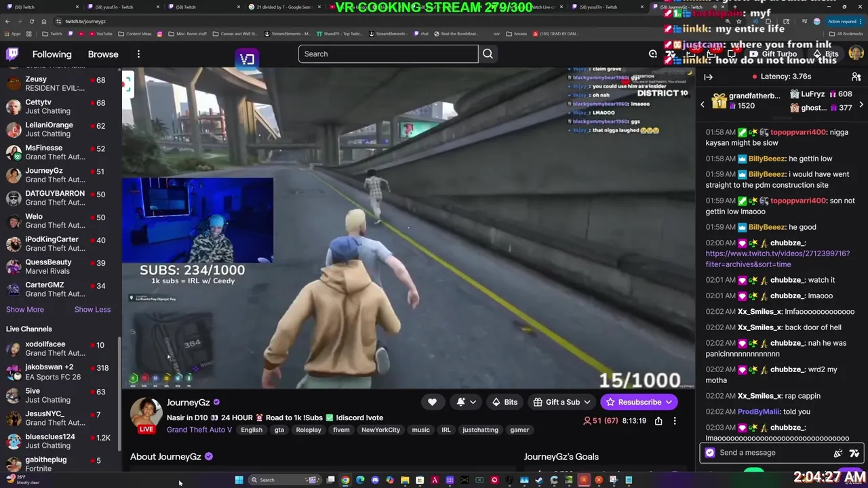Open Microsoft Edge from the taskbar
The height and width of the screenshot is (488, 868).
click(x=360, y=480)
